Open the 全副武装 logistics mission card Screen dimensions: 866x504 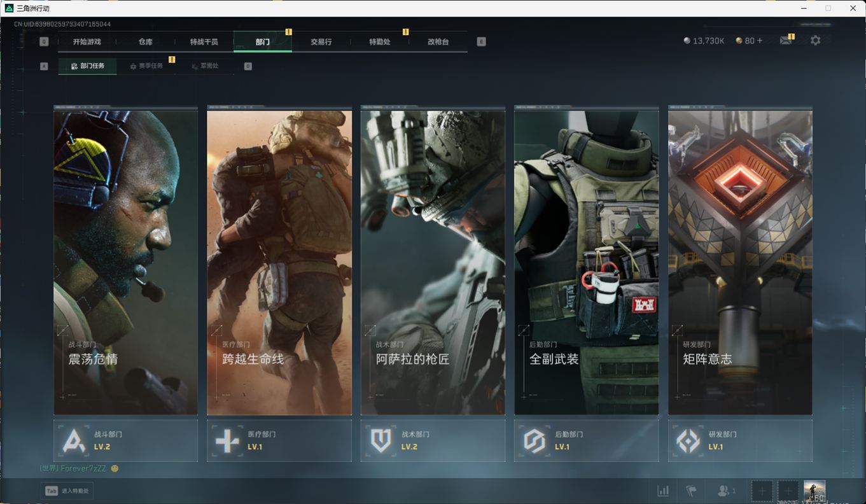point(586,262)
